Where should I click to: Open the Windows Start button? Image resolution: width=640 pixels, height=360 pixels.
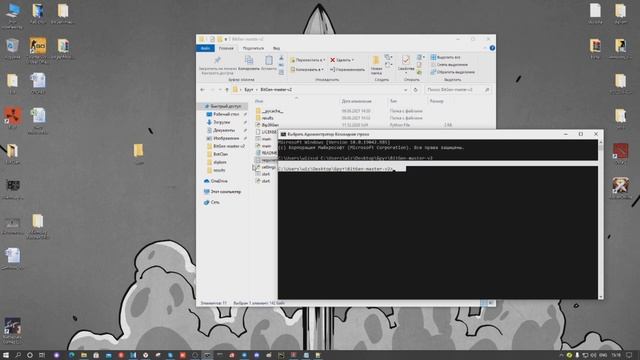(6, 355)
